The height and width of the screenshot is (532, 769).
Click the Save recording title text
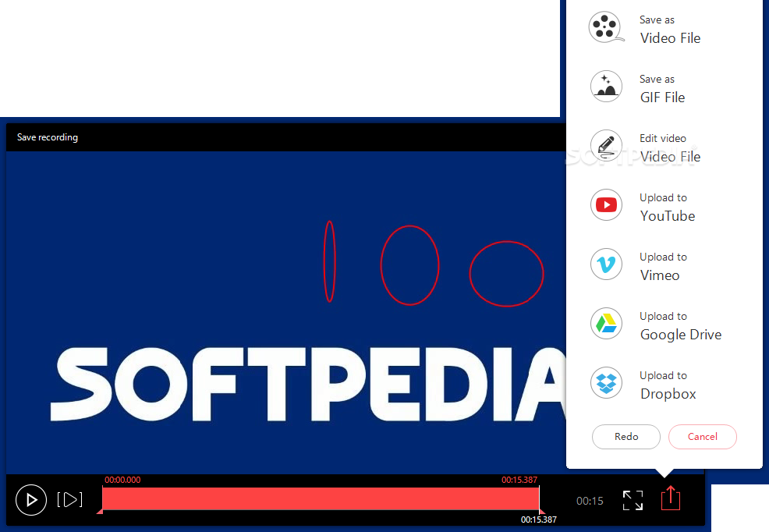pos(48,137)
